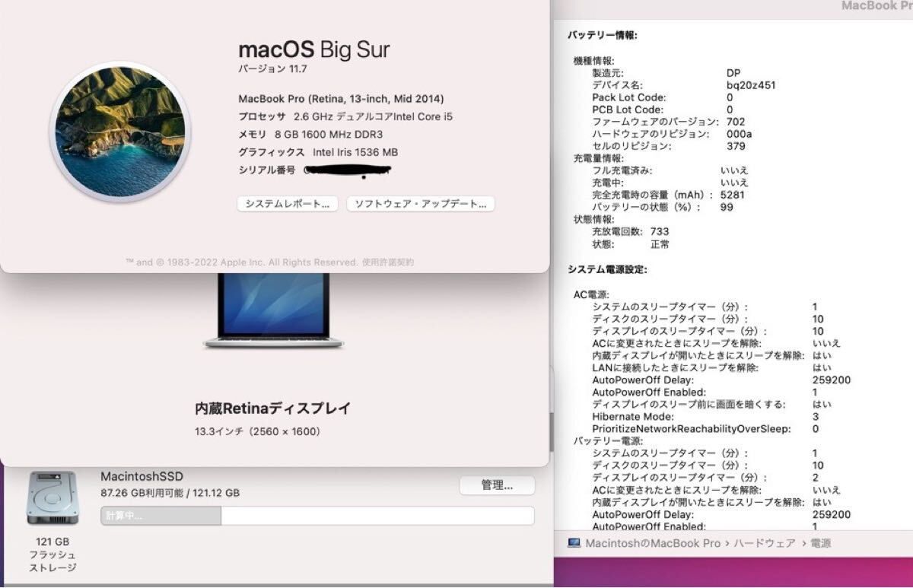Select セルのリビジョン 379 row
This screenshot has width=913, height=588.
coord(669,146)
